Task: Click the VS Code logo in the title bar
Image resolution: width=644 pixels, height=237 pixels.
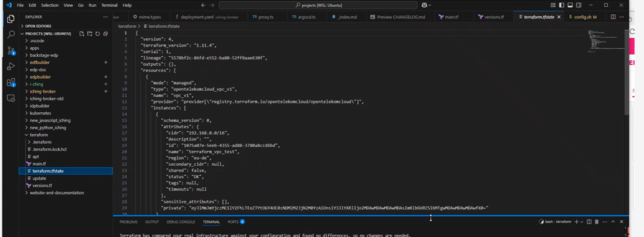Action: coord(9,5)
